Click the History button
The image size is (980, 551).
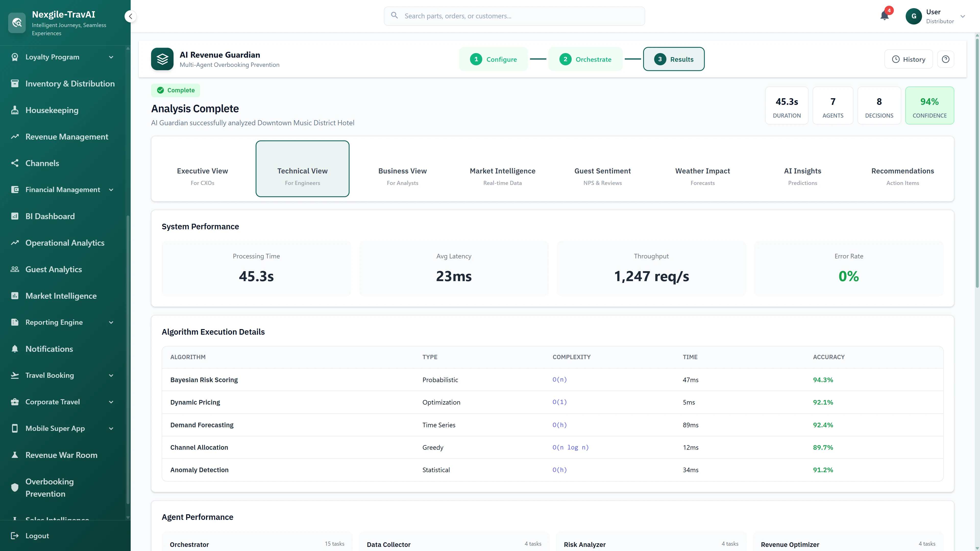[909, 59]
